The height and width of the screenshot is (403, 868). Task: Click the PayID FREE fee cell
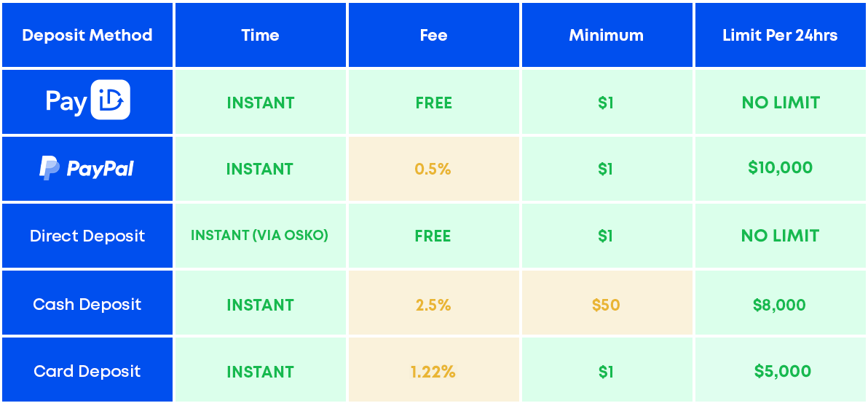tap(433, 103)
